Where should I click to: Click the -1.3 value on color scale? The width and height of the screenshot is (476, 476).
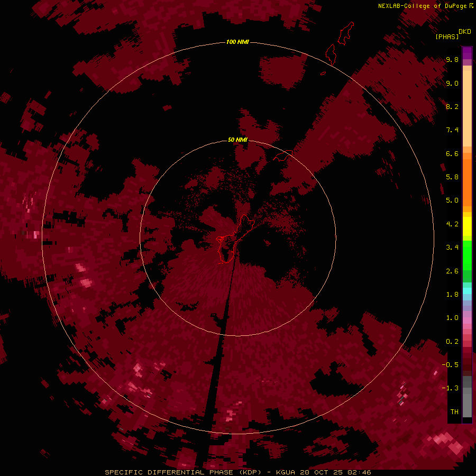coord(450,388)
